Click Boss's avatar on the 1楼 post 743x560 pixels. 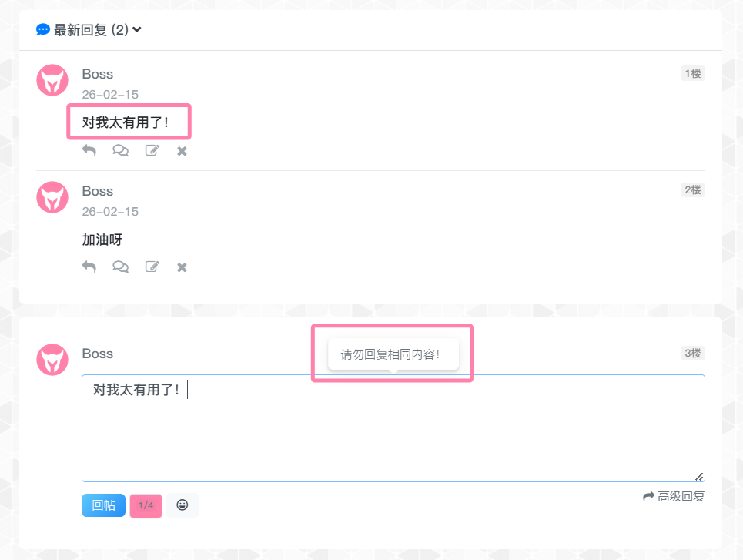(x=52, y=80)
